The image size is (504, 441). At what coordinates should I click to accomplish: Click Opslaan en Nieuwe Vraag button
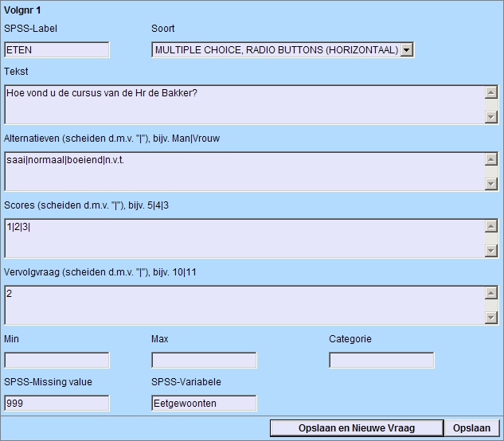[356, 428]
